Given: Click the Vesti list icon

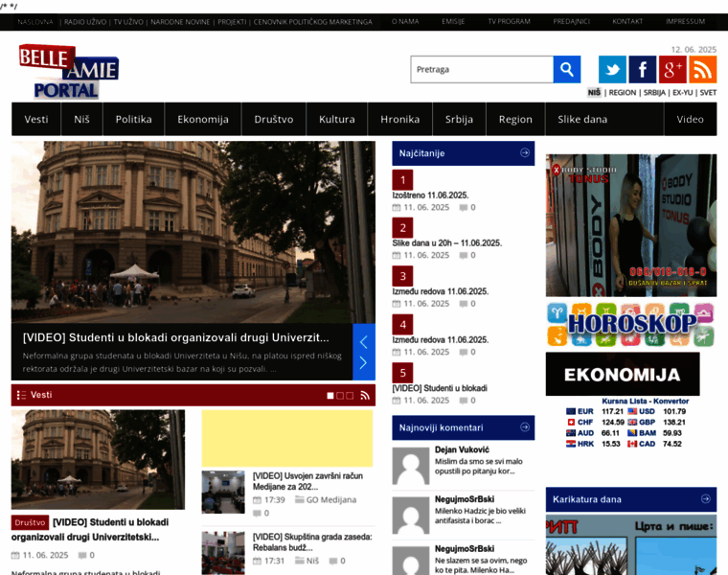Looking at the screenshot, I should point(21,395).
